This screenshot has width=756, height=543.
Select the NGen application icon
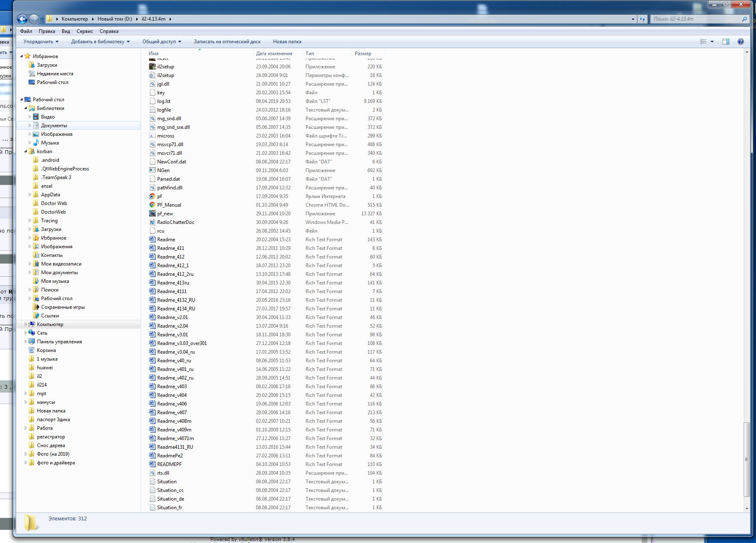pos(152,170)
